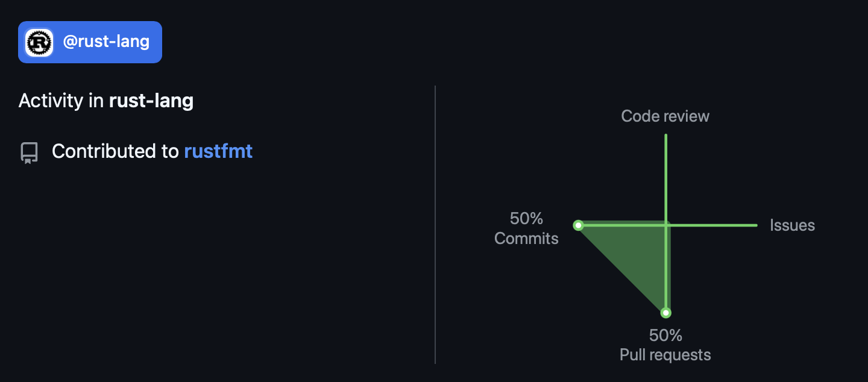Click the Commits axis label text

tap(526, 239)
